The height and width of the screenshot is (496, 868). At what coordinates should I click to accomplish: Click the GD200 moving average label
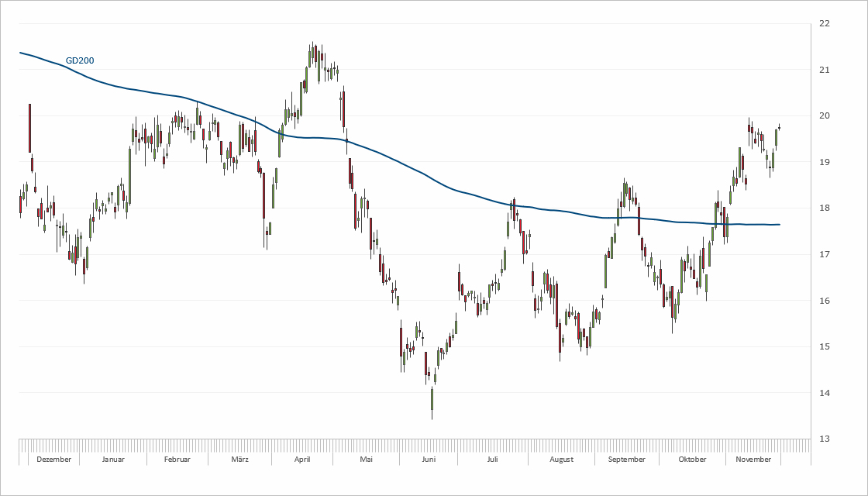[x=80, y=60]
